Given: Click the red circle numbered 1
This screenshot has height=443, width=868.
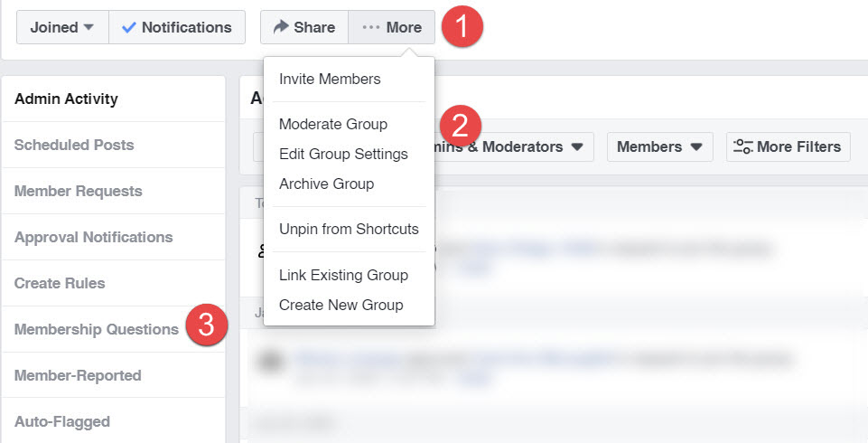Looking at the screenshot, I should [462, 26].
